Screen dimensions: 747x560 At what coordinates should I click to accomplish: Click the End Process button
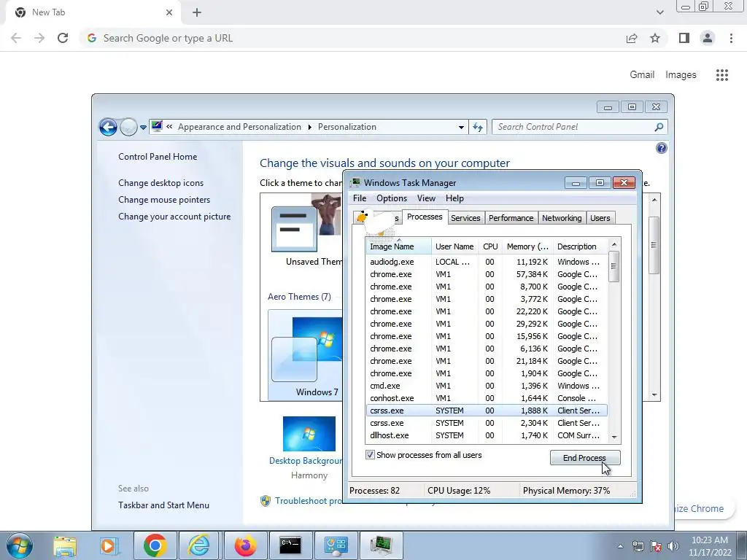585,458
